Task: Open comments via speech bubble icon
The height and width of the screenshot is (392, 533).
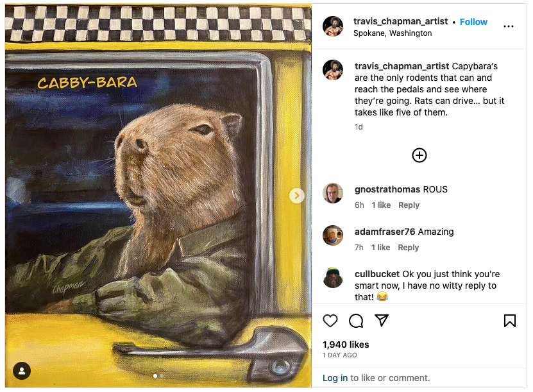Action: (356, 321)
